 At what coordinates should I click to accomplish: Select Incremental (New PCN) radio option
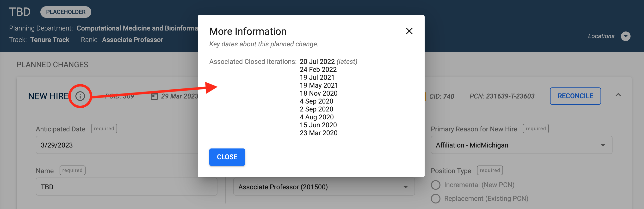[x=435, y=185]
